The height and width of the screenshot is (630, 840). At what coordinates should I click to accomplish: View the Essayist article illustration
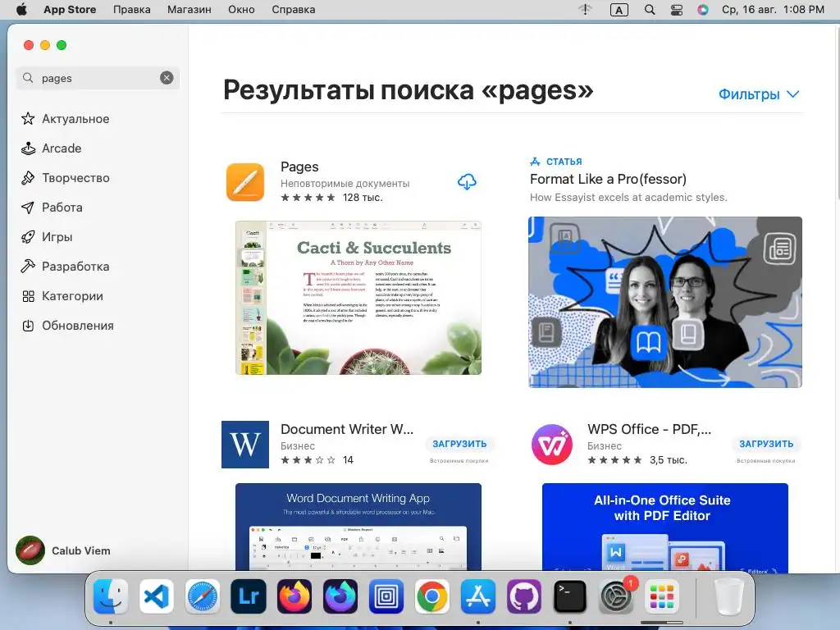point(664,302)
